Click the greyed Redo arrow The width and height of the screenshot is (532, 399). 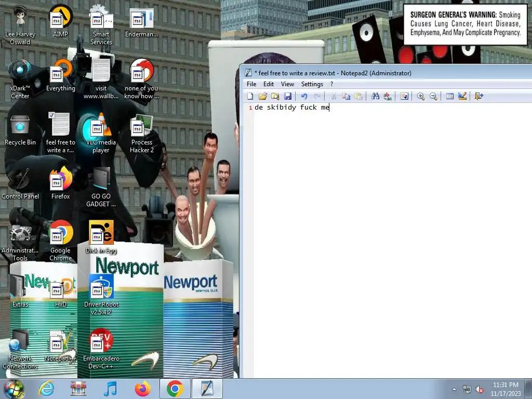(317, 96)
